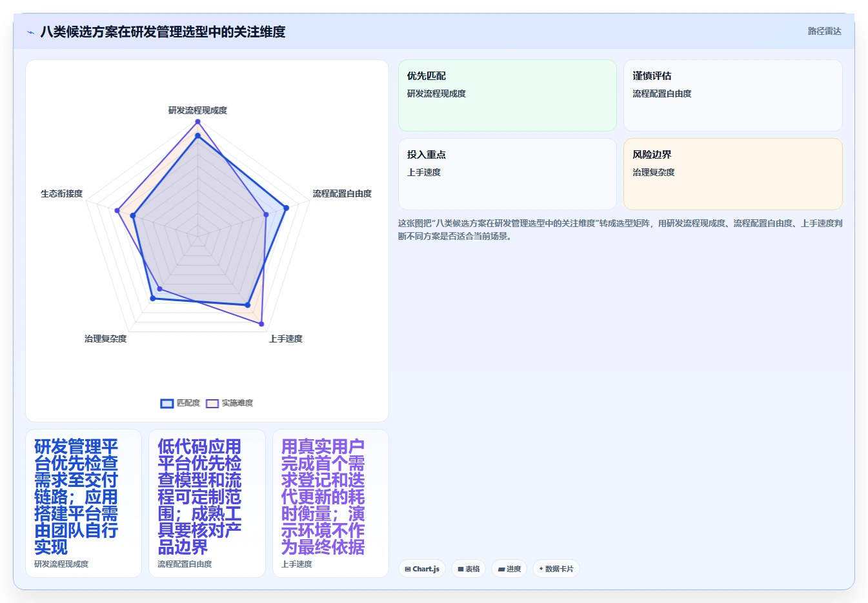Click the 研发流程现成度 radar axis label
The height and width of the screenshot is (603, 868).
[x=197, y=110]
